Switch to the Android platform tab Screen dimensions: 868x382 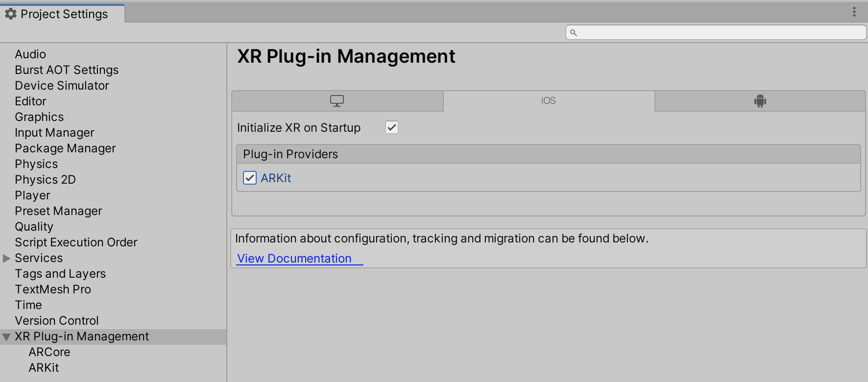pos(760,101)
